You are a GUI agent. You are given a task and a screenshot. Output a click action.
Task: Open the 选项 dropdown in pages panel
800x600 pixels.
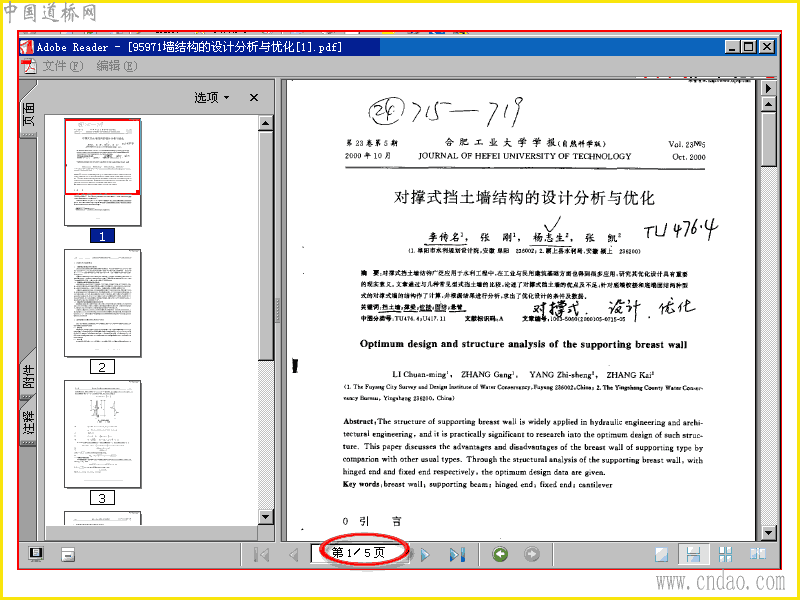pos(212,97)
